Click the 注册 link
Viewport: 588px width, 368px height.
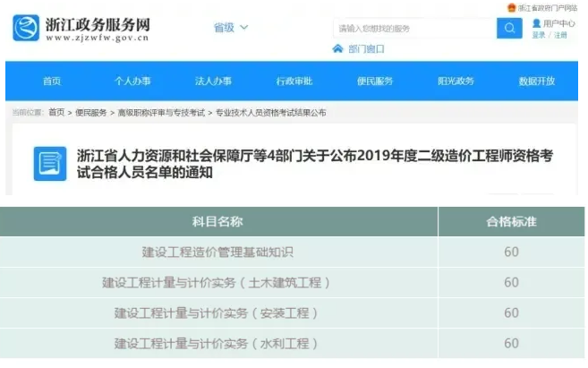tap(560, 35)
